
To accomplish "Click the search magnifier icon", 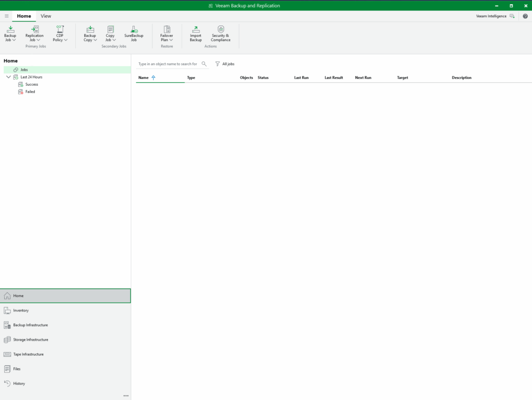I will (x=204, y=64).
